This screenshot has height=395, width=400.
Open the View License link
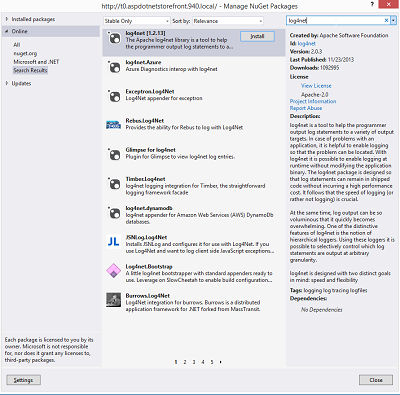(316, 86)
